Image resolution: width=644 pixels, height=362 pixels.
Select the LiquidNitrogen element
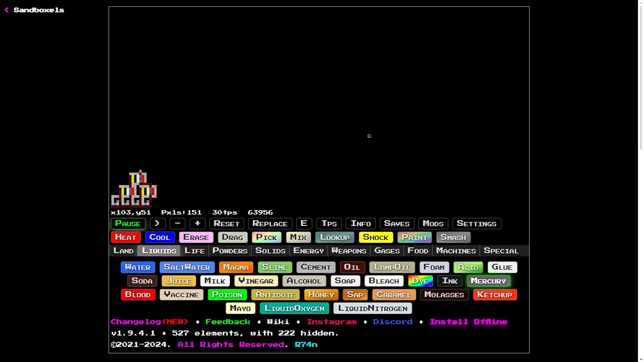click(x=372, y=308)
